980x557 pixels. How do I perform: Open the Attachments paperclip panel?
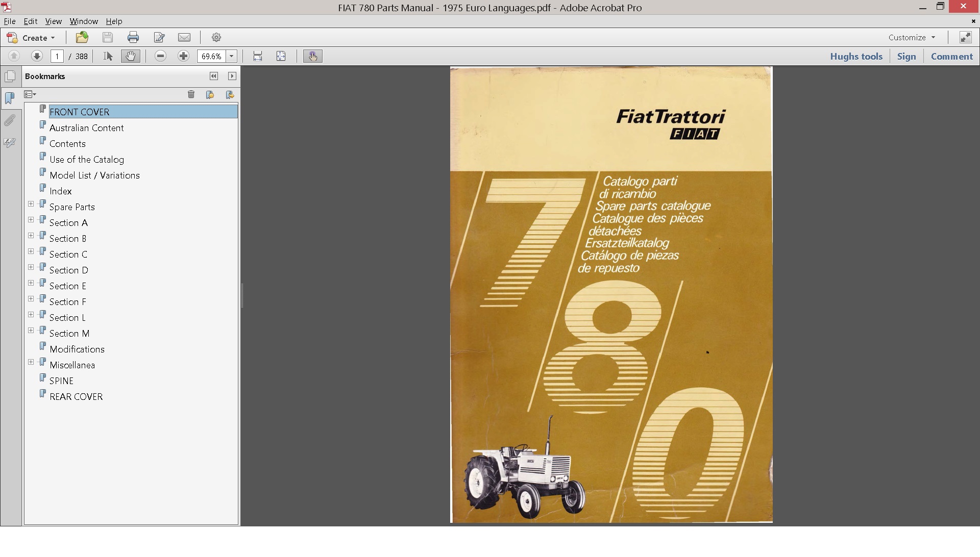10,120
